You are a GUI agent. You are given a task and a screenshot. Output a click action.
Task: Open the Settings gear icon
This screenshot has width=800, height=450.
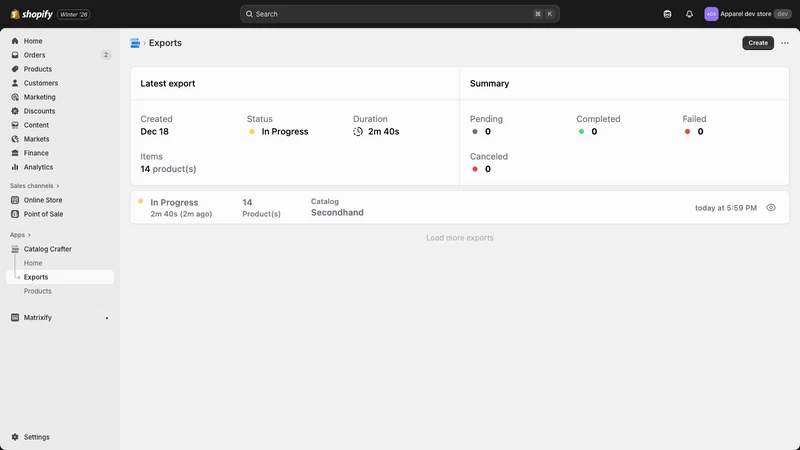[15, 437]
